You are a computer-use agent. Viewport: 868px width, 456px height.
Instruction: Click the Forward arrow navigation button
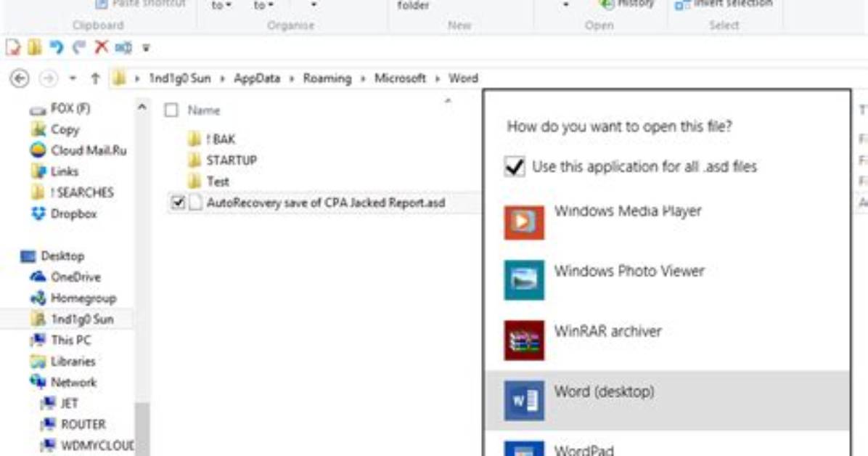click(48, 78)
